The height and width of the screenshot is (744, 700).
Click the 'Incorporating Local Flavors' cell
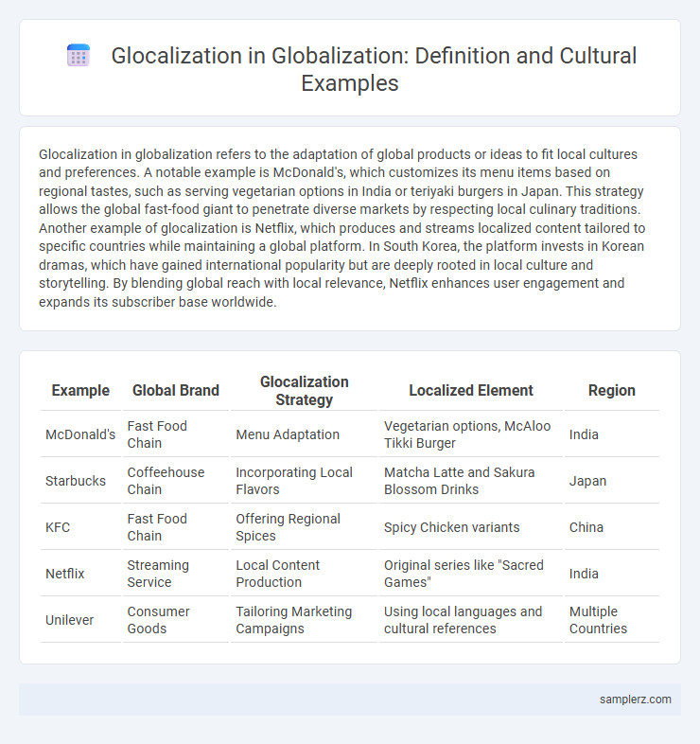(x=304, y=481)
